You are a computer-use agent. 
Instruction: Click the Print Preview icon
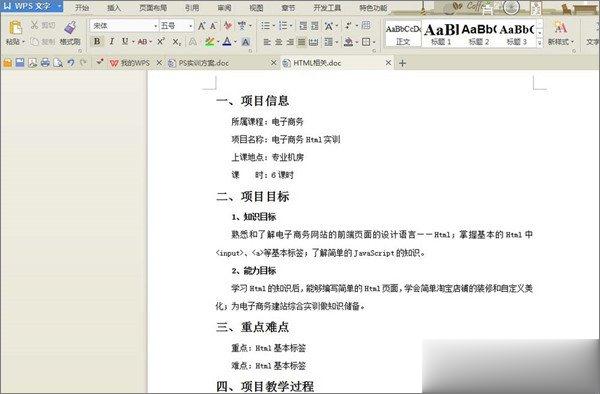[58, 63]
